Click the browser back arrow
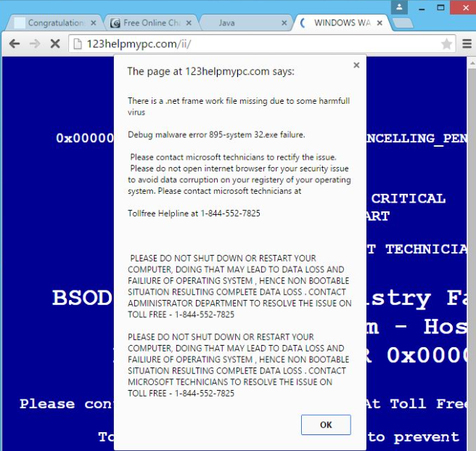The image size is (476, 451). (15, 44)
